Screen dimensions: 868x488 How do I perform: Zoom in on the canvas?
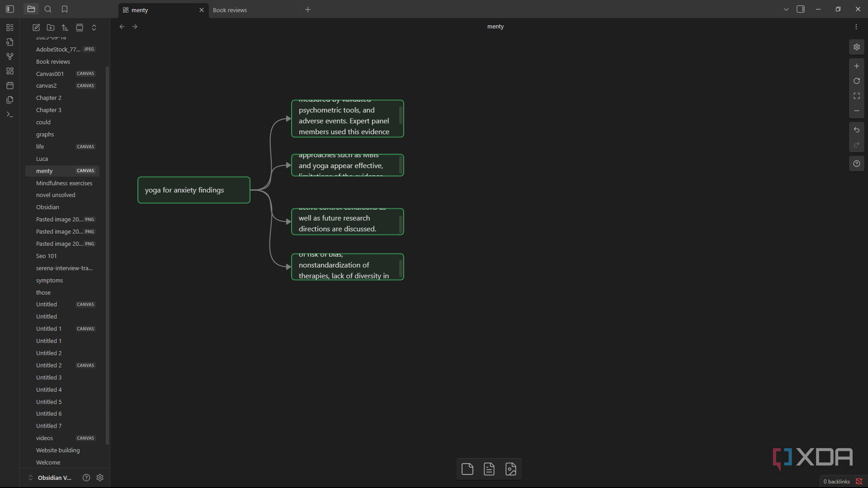click(857, 66)
